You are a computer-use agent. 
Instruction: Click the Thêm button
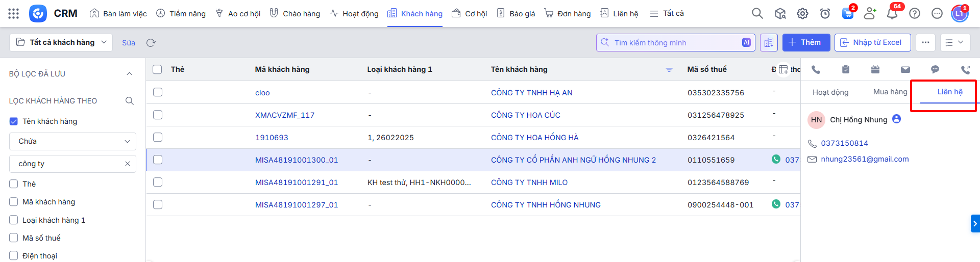point(806,42)
